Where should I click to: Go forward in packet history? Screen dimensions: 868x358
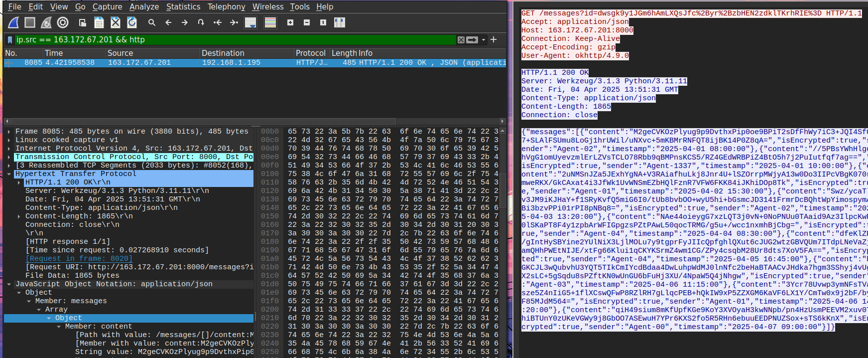185,22
